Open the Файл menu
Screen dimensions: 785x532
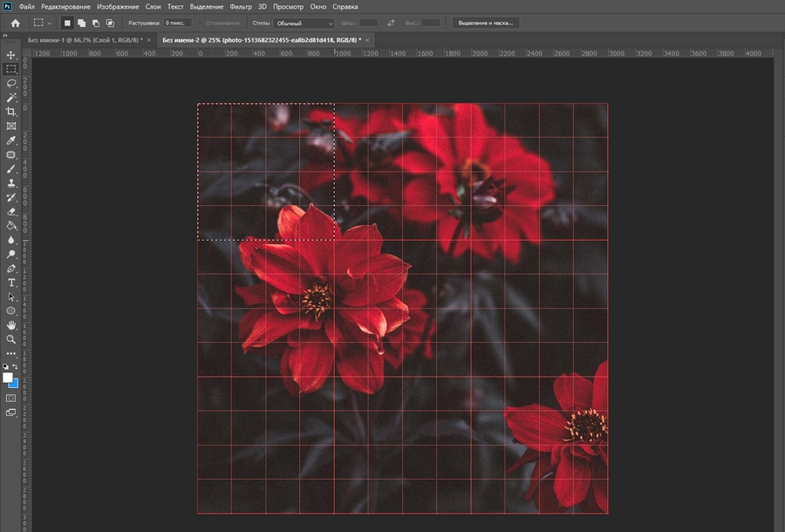26,7
